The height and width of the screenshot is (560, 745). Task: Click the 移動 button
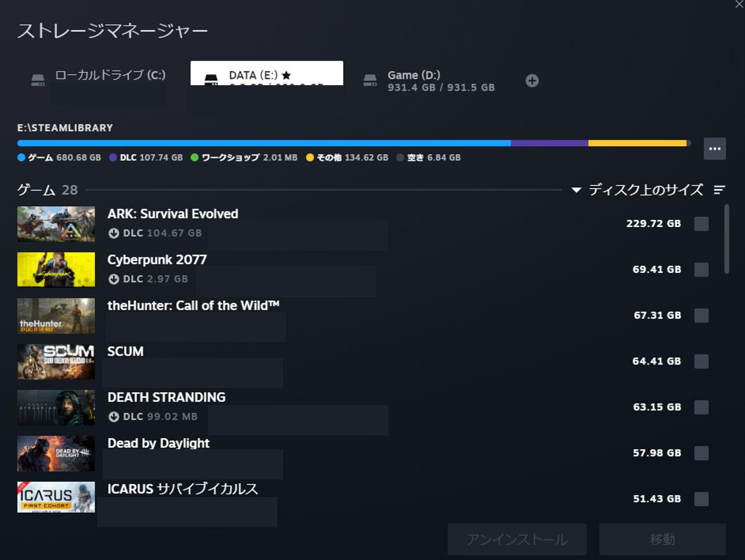[x=663, y=540]
